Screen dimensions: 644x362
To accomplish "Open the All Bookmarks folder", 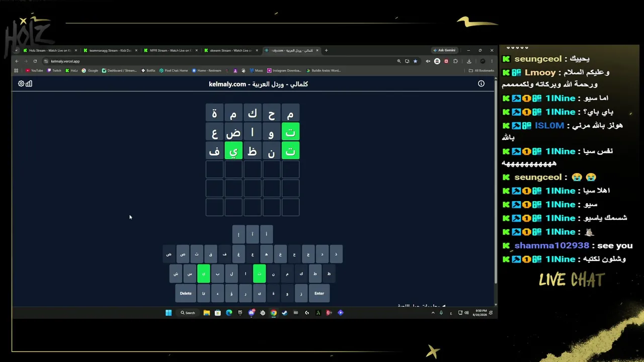I will [x=481, y=71].
